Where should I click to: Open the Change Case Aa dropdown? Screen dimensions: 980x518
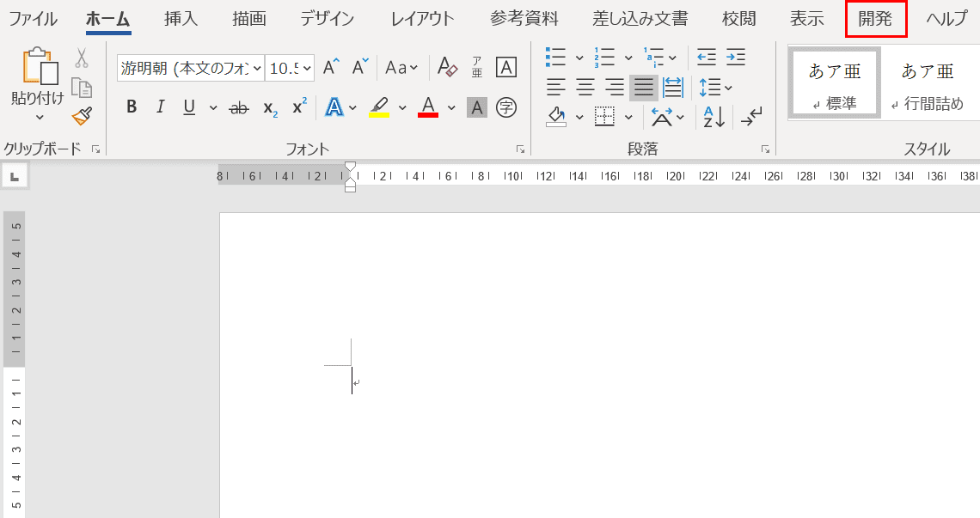[401, 68]
